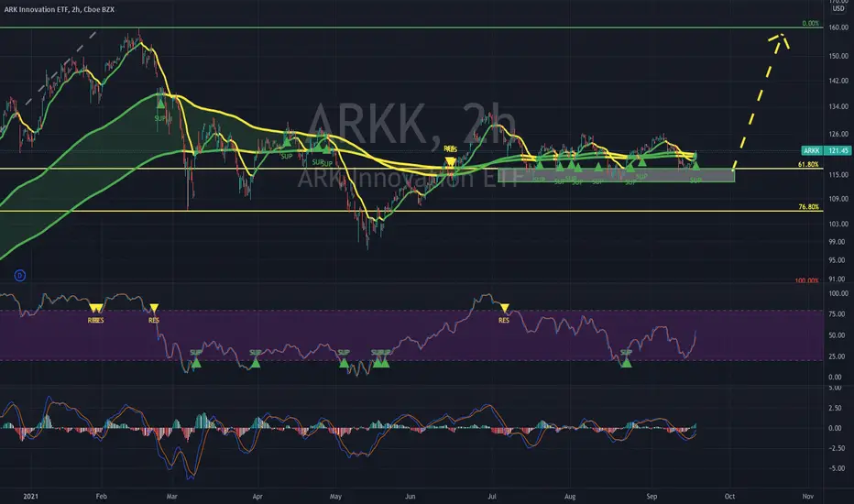Click the blue dividend D marker icon
854x504 pixels.
(19, 275)
